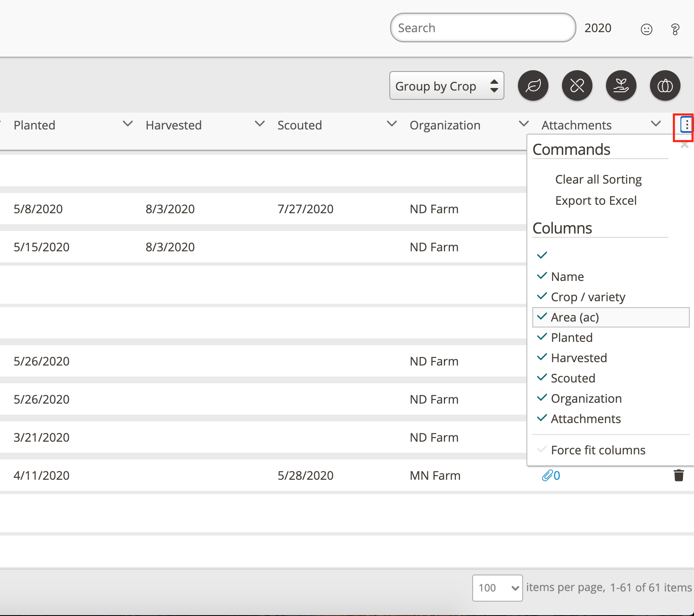Click the 5/28/2020 scouted date cell
Viewport: 694px width, 616px height.
click(306, 476)
